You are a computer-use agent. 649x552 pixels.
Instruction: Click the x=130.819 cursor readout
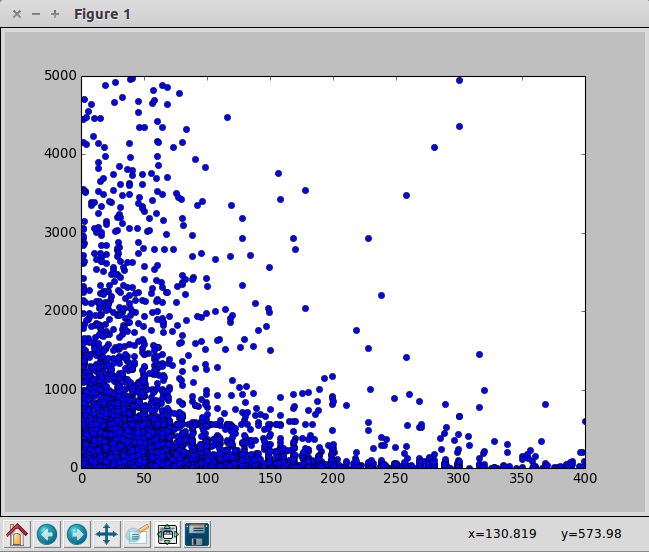[502, 534]
